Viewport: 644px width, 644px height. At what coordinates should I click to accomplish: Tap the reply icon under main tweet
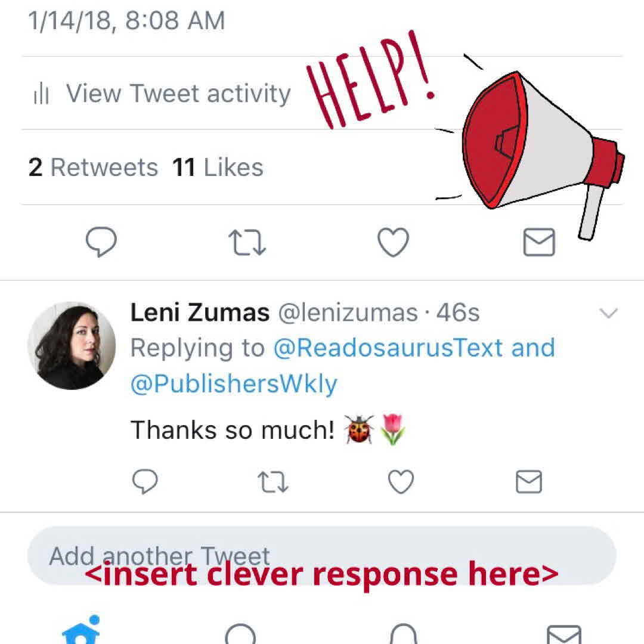[101, 243]
